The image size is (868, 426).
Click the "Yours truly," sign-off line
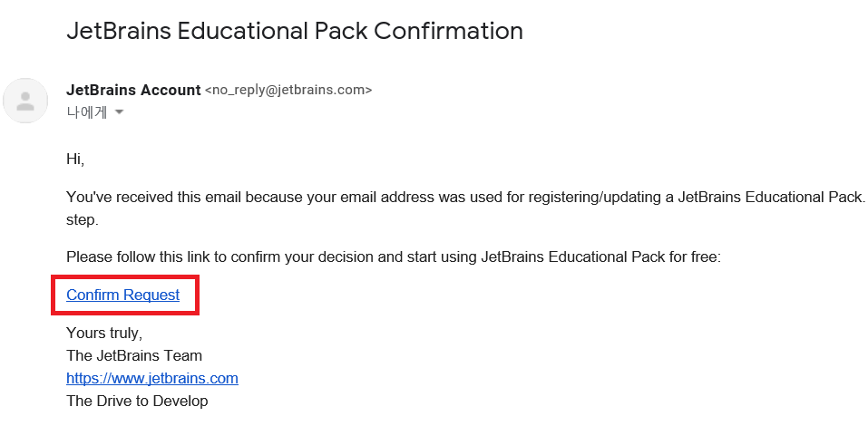tap(104, 333)
